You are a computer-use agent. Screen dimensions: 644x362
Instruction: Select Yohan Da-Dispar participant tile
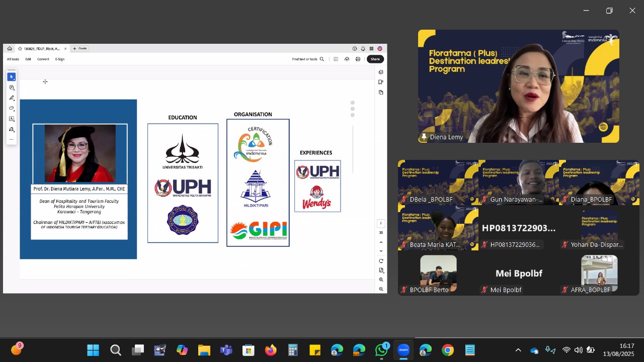click(x=599, y=228)
